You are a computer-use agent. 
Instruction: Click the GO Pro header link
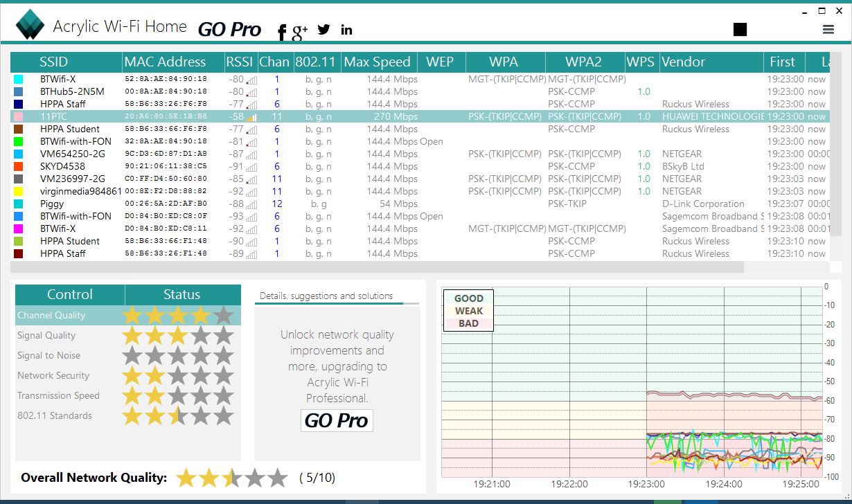pos(229,30)
